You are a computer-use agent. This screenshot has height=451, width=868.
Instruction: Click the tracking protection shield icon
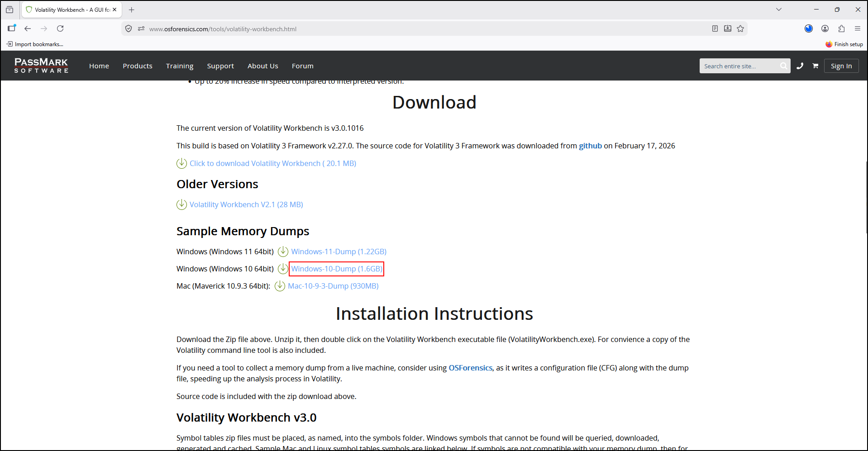(x=129, y=28)
